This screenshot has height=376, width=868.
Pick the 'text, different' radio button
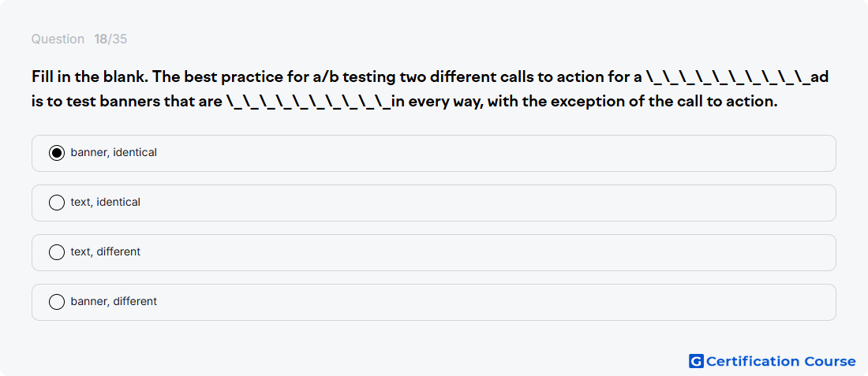coord(57,252)
